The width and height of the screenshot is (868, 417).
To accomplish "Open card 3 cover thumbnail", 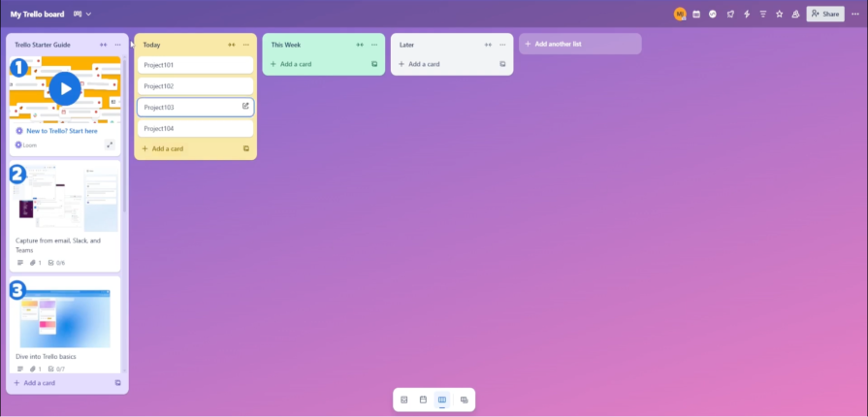I will click(65, 313).
